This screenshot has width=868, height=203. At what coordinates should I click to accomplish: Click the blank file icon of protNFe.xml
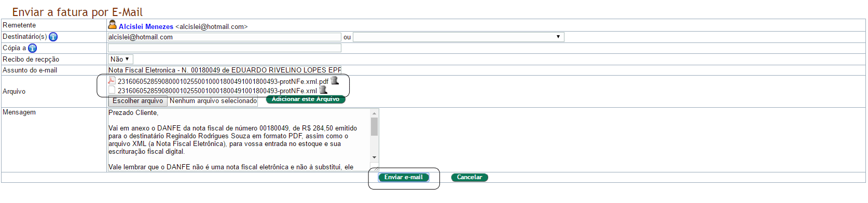tap(112, 90)
